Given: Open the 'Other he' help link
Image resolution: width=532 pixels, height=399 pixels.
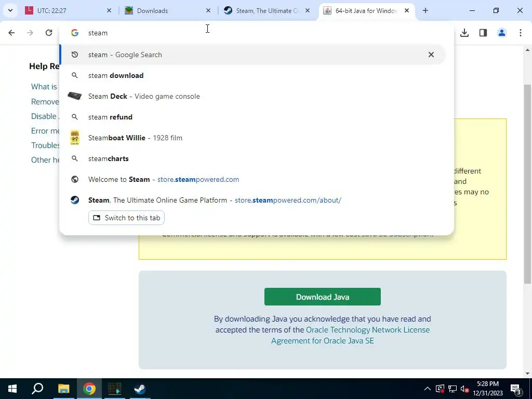Looking at the screenshot, I should pos(45,160).
